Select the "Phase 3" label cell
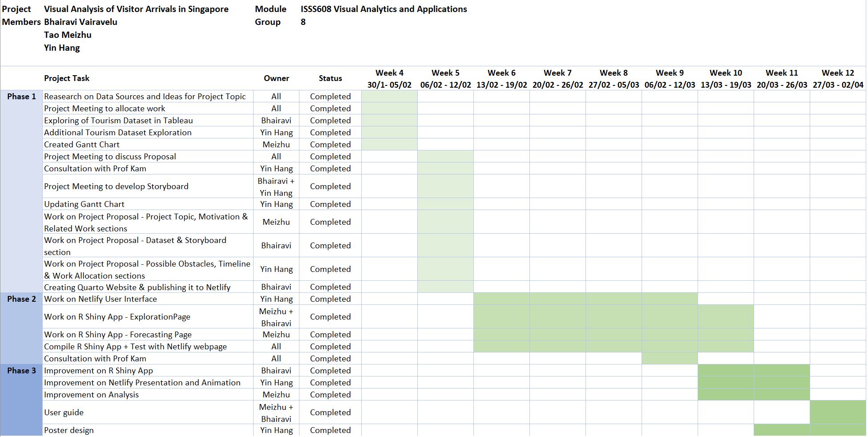This screenshot has height=437, width=868. [x=21, y=371]
